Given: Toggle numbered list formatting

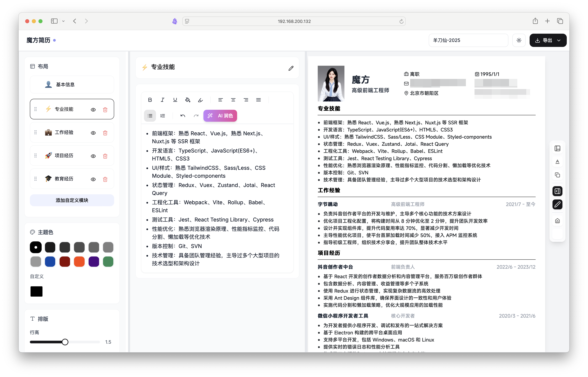Looking at the screenshot, I should click(x=162, y=116).
